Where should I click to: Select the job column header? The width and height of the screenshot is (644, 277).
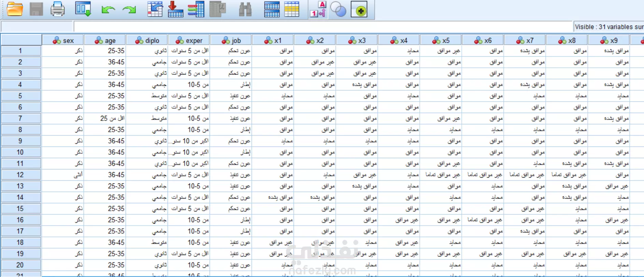pos(231,40)
